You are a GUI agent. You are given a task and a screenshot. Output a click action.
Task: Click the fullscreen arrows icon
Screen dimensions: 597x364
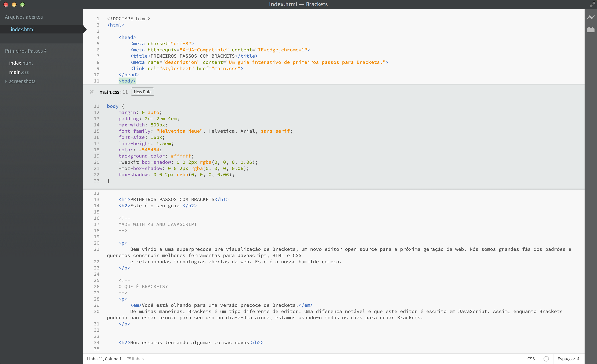tap(592, 5)
